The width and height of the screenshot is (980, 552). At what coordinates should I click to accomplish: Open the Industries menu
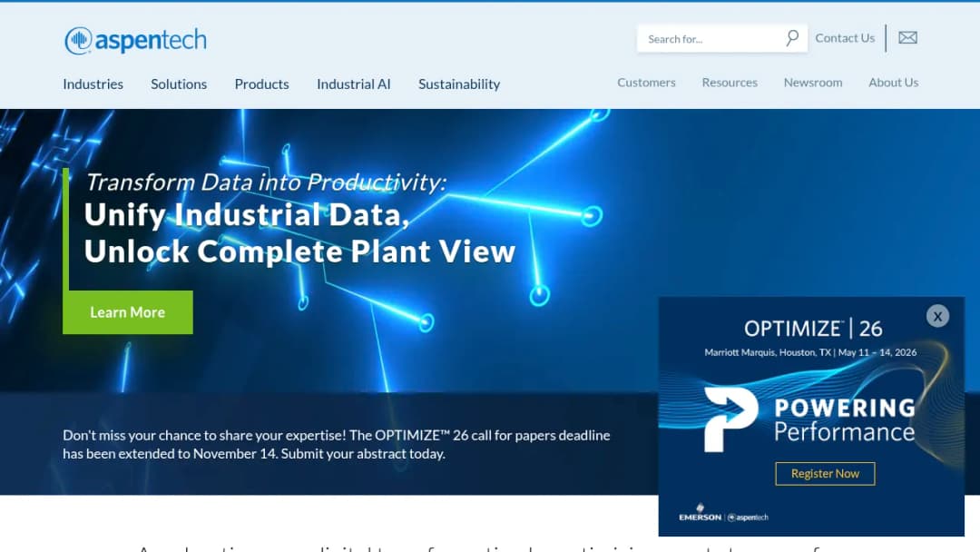click(93, 84)
